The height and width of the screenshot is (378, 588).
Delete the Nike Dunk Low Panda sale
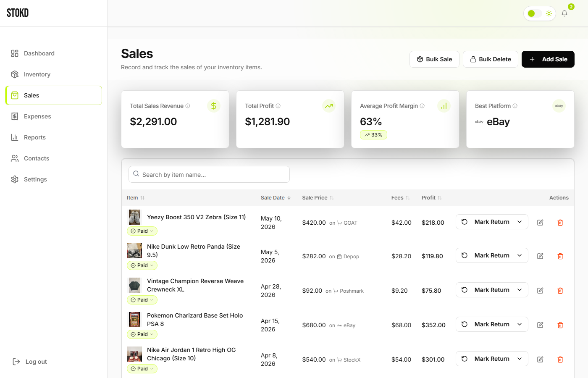pos(560,256)
